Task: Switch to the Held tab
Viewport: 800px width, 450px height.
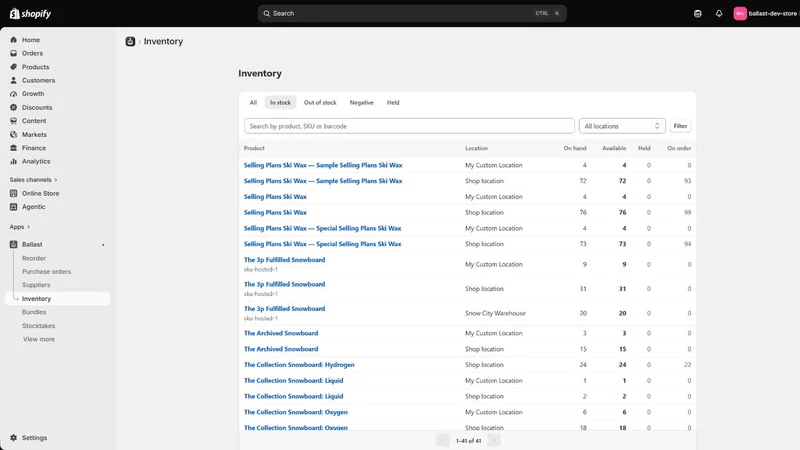Action: coord(393,103)
